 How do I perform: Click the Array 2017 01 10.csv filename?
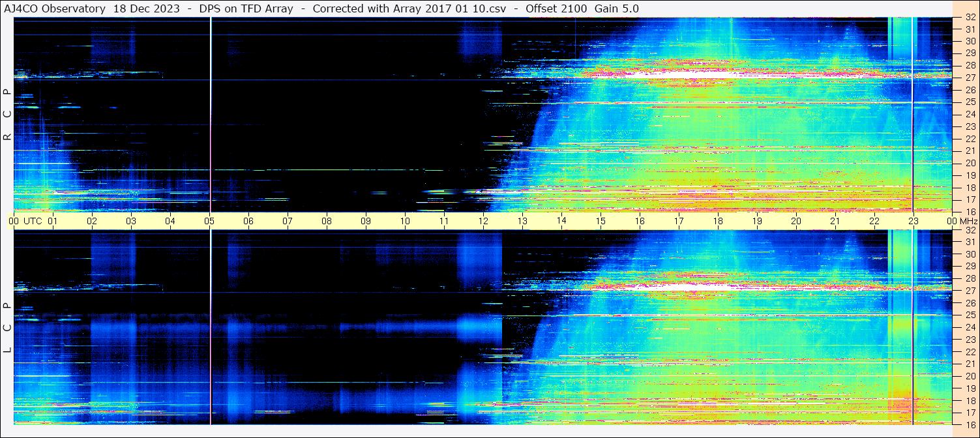(x=454, y=8)
